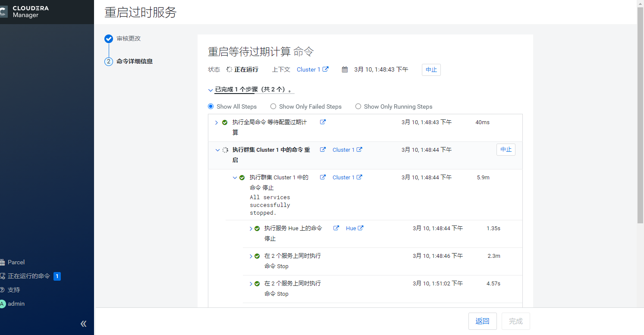The width and height of the screenshot is (644, 335).
Task: Click running commands count badge 1
Action: pyautogui.click(x=57, y=276)
